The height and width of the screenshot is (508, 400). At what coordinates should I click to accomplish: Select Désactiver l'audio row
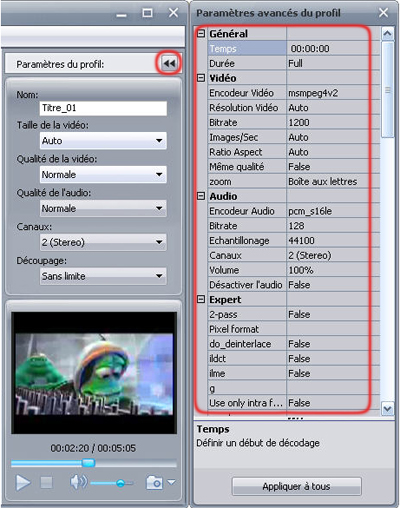point(294,285)
